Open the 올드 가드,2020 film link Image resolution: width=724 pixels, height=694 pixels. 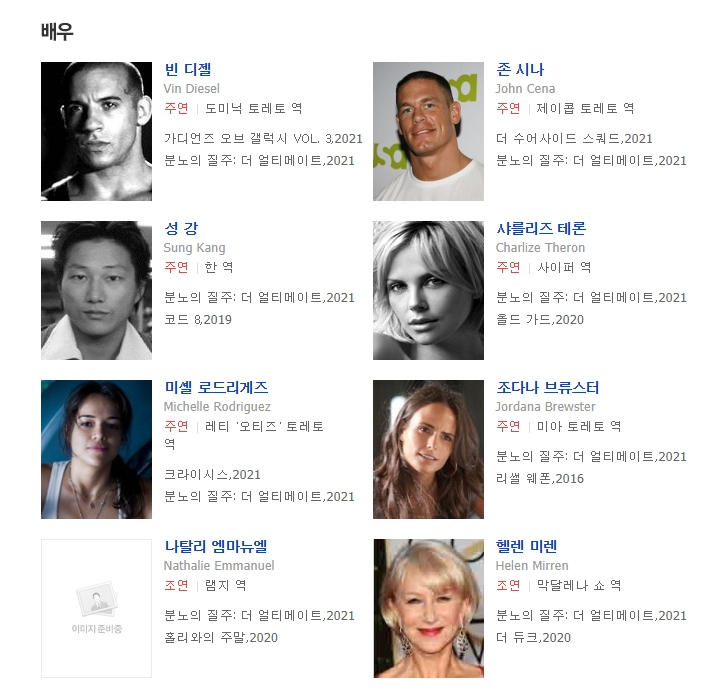point(540,320)
